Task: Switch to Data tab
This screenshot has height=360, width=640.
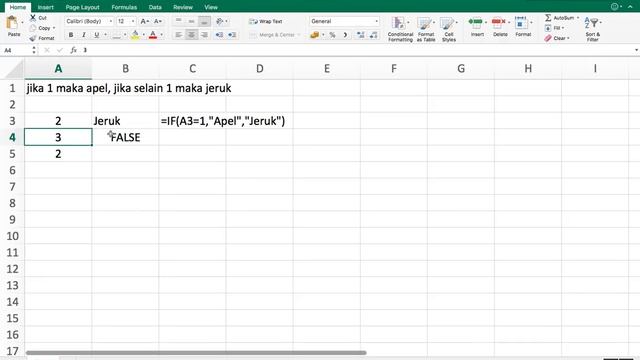Action: [155, 7]
